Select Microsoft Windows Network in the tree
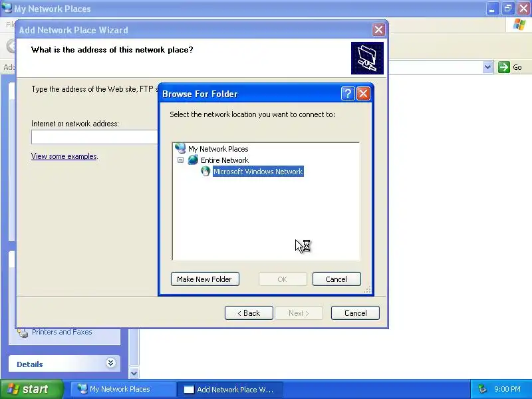The width and height of the screenshot is (532, 399). click(x=258, y=172)
